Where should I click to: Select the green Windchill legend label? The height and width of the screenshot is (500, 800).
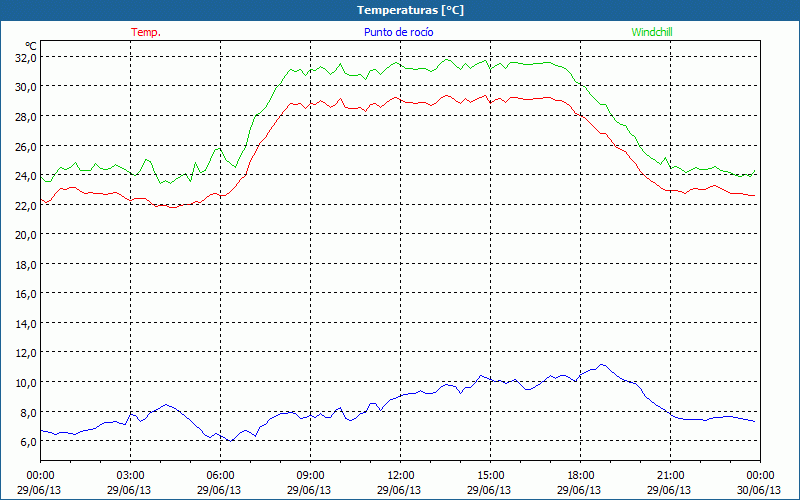[652, 32]
